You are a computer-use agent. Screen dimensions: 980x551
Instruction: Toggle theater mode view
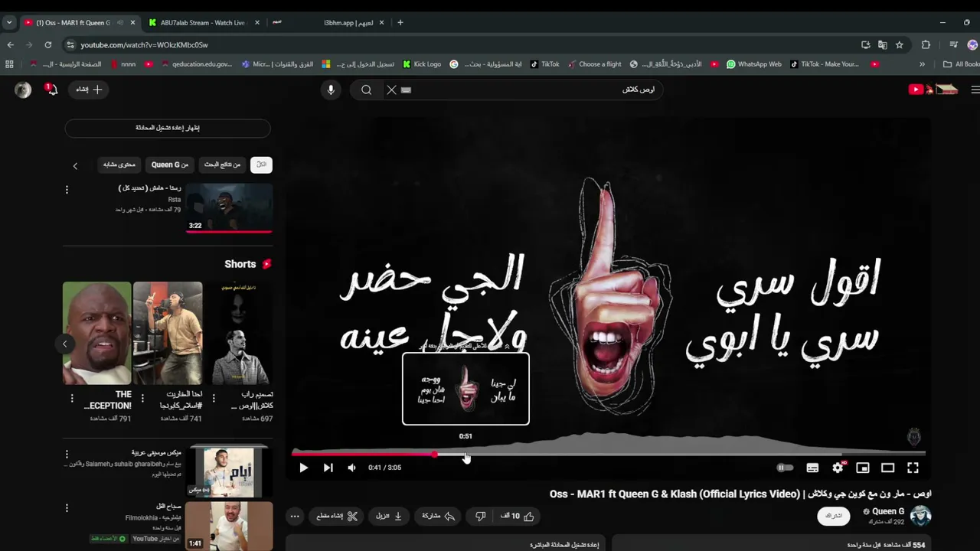pyautogui.click(x=888, y=468)
